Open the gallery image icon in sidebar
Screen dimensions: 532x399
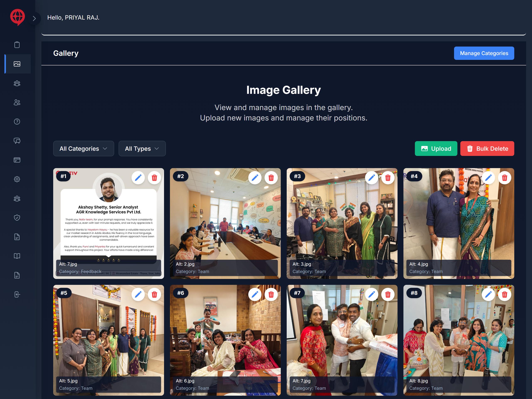pyautogui.click(x=17, y=64)
